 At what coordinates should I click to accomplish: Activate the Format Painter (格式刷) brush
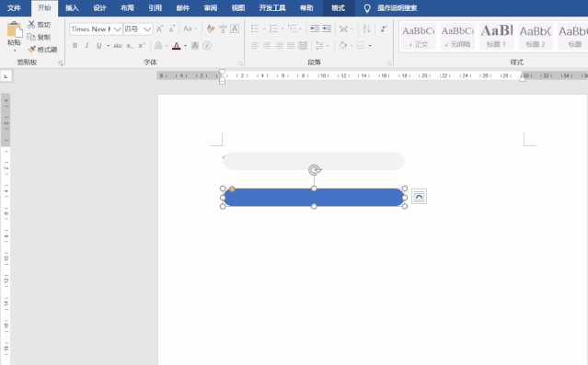tap(31, 49)
